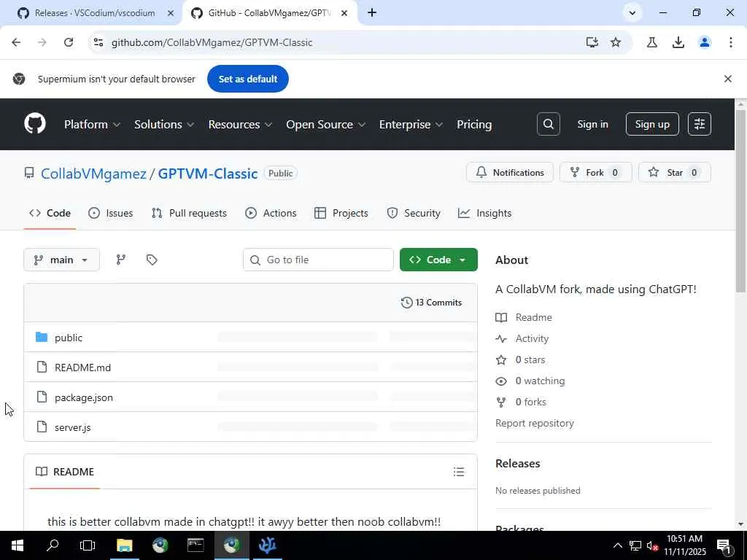Switch to the Issues tab
Image resolution: width=747 pixels, height=560 pixels.
[x=111, y=213]
